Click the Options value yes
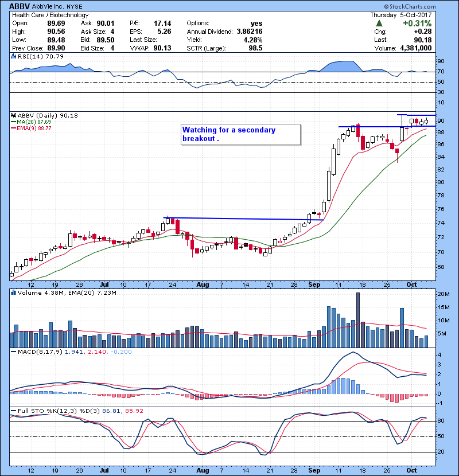459x476 pixels. coord(256,24)
